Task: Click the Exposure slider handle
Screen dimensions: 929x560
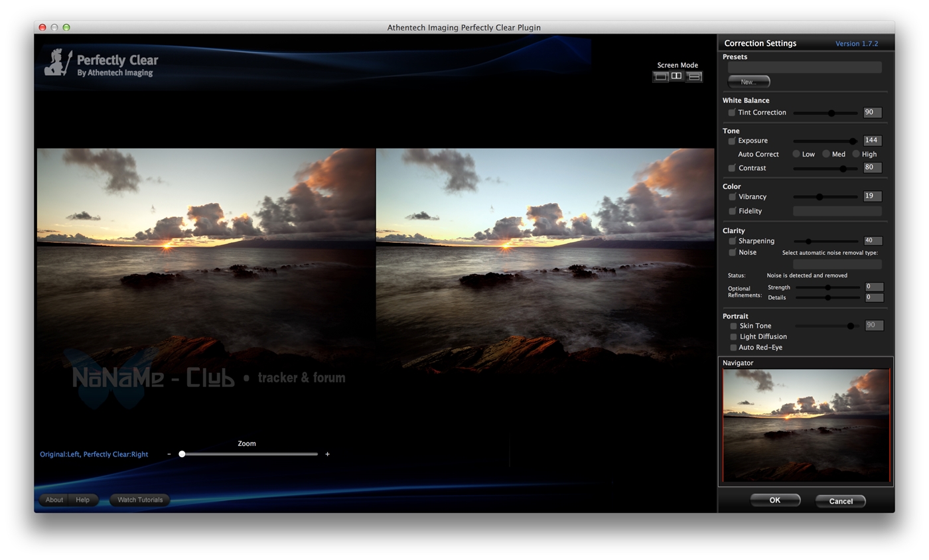Action: click(853, 141)
